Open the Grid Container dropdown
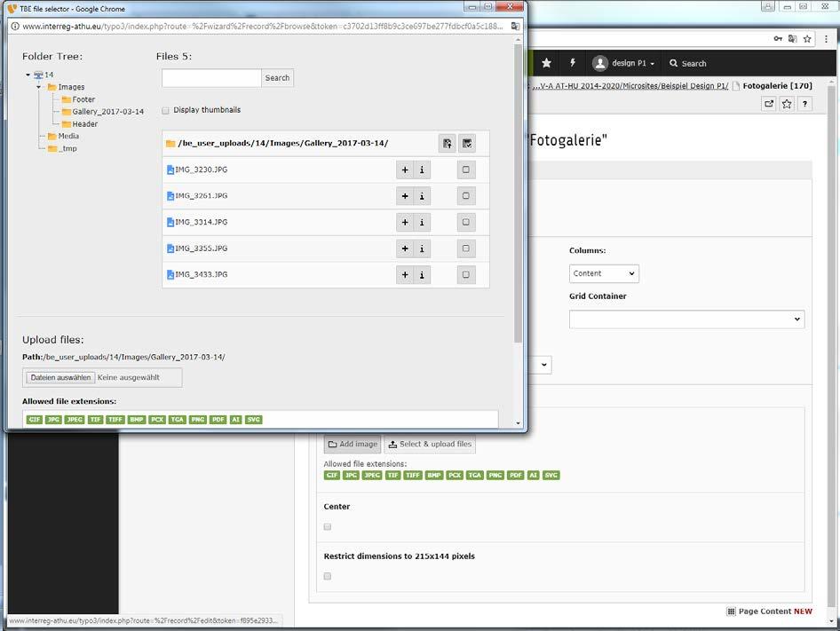Screen dimensions: 840x631 pyautogui.click(x=686, y=319)
